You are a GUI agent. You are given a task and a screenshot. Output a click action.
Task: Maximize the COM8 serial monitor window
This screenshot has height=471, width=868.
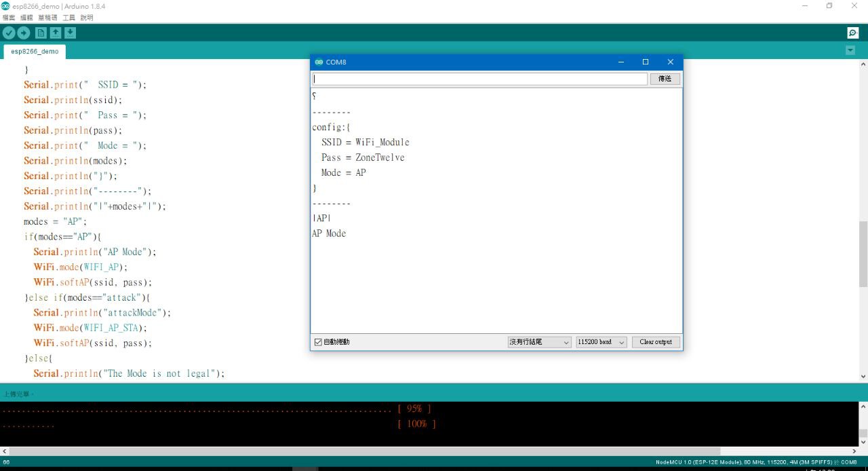click(x=645, y=62)
